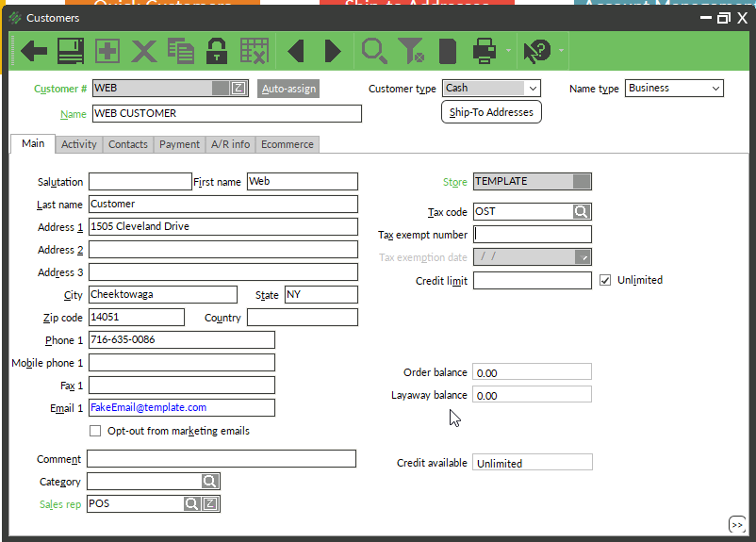
Task: Click the Last name field
Action: 223,204
